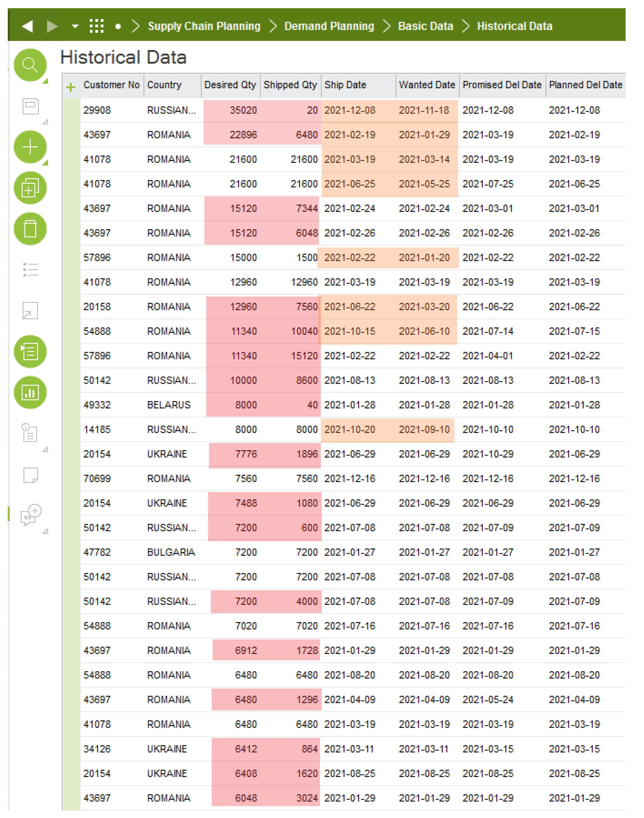Image resolution: width=644 pixels, height=818 pixels.
Task: Expand the breadcrumb chevron before Demand Planning
Action: tap(273, 26)
